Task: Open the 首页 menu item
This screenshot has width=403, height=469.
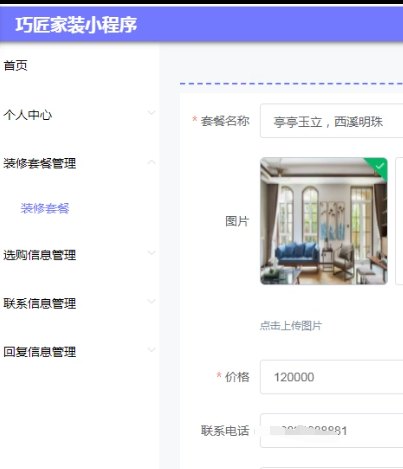Action: click(15, 66)
